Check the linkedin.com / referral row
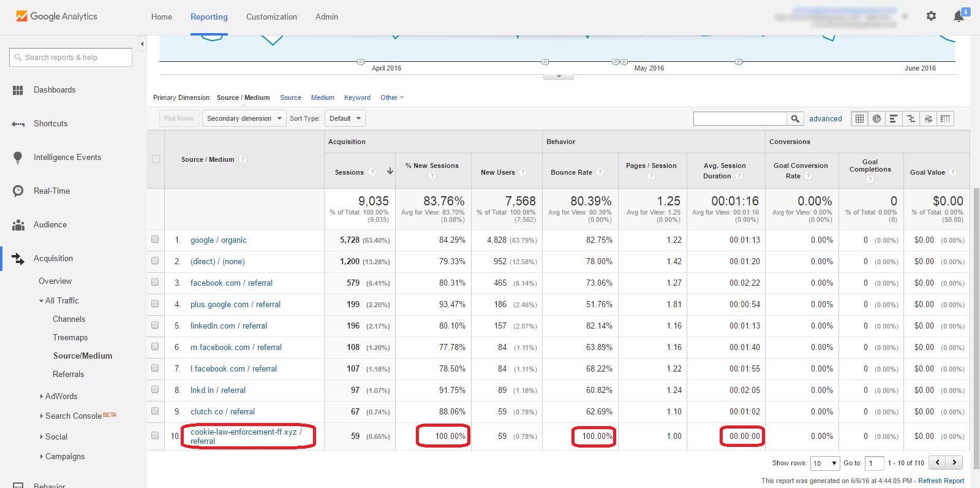The height and width of the screenshot is (488, 980). (155, 326)
